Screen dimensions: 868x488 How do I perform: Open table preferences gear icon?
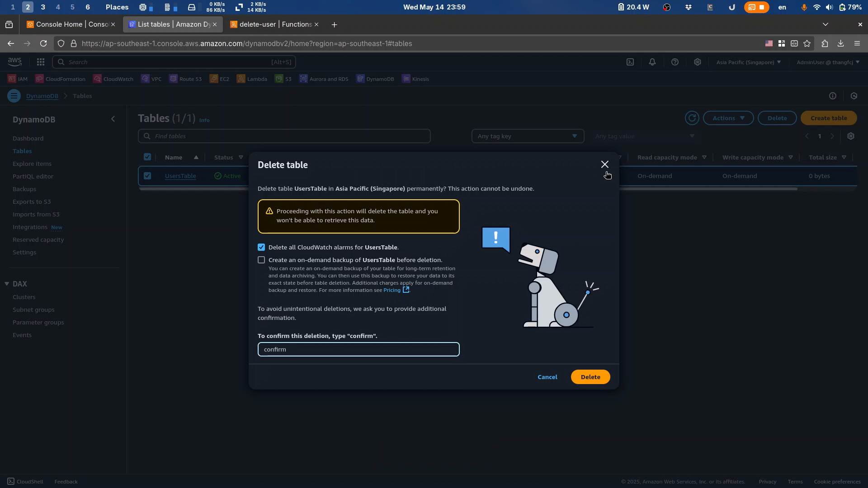tap(851, 136)
